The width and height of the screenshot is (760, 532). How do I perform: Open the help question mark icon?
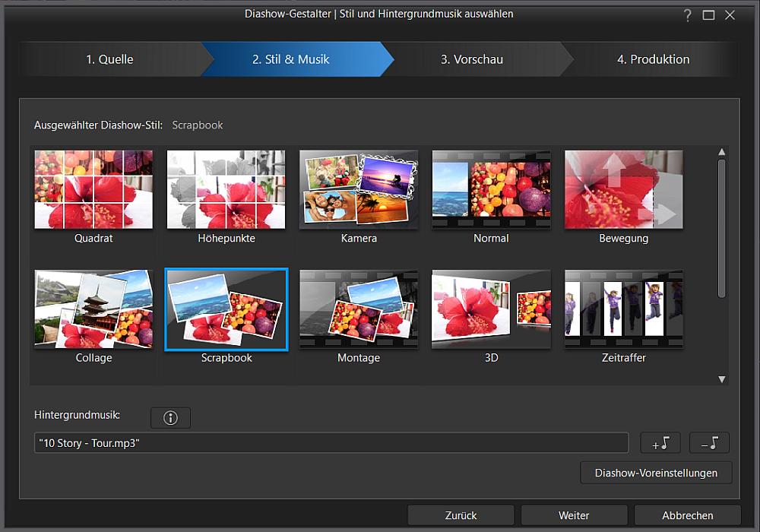tap(687, 14)
